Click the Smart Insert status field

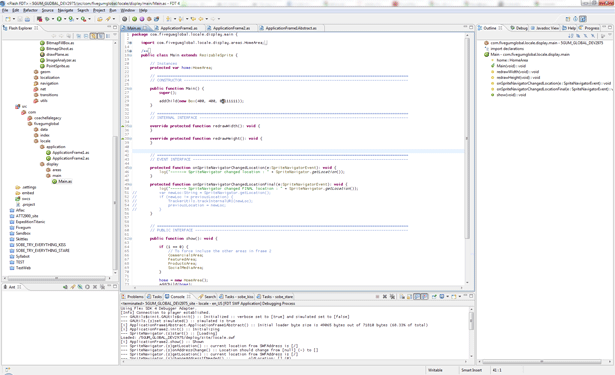point(471,370)
